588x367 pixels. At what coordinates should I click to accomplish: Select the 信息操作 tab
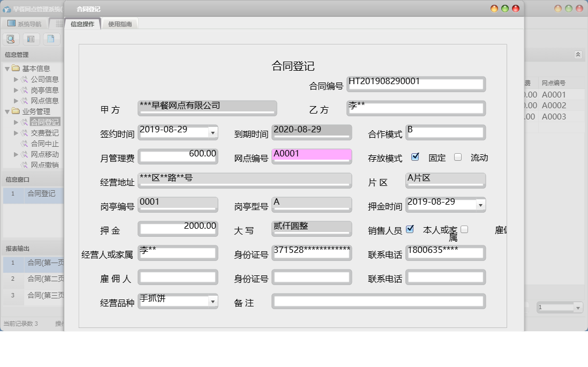coord(82,24)
